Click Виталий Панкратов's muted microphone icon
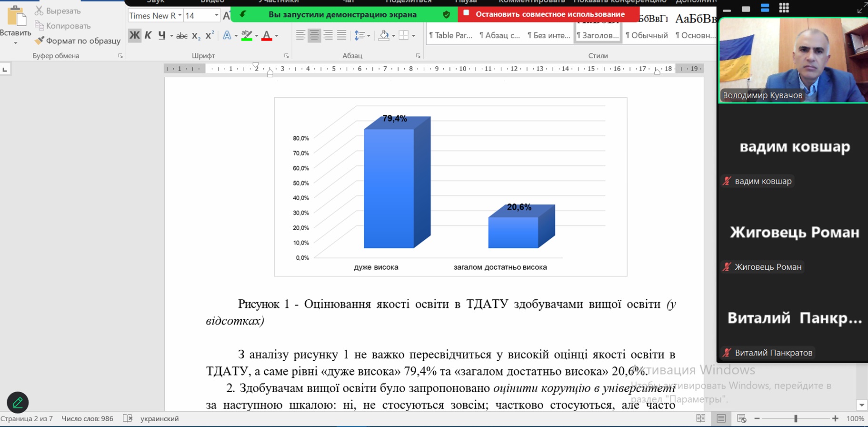The width and height of the screenshot is (868, 427). point(727,353)
